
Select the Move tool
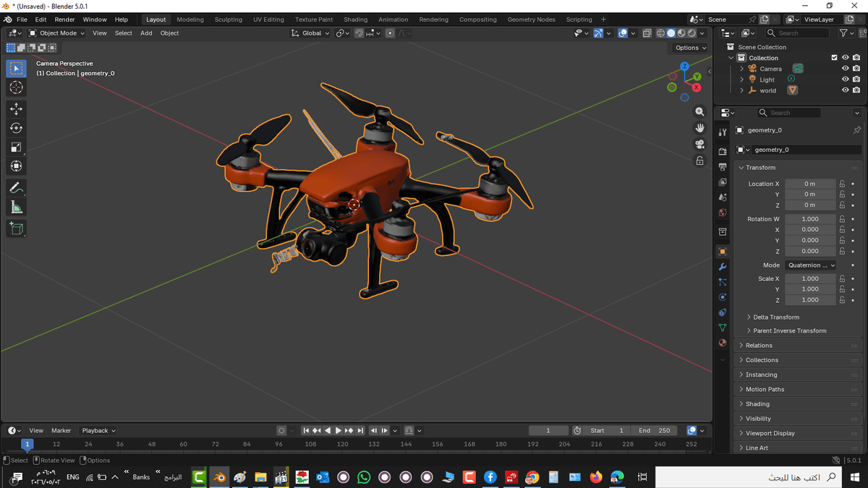coord(16,108)
